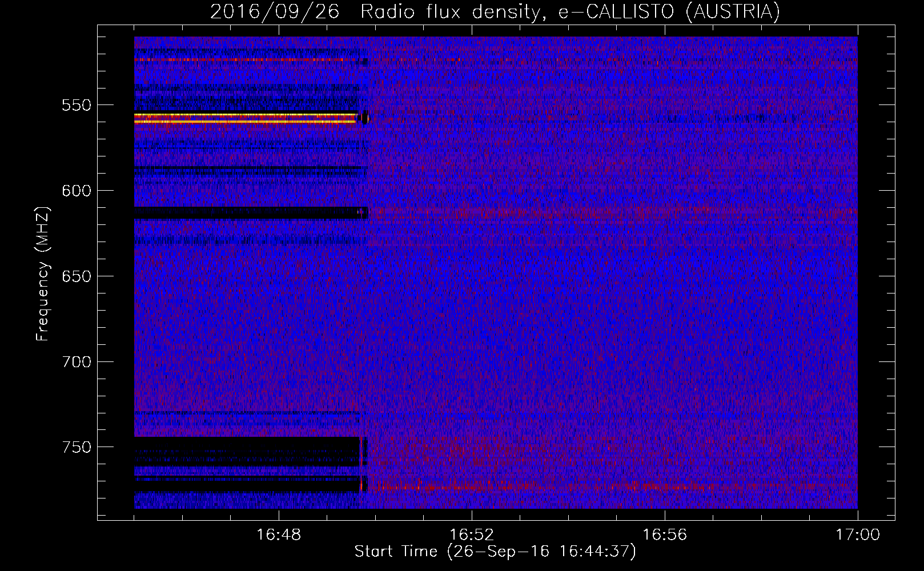This screenshot has width=924, height=571.
Task: Click the 16:56 time tick label
Action: [665, 534]
